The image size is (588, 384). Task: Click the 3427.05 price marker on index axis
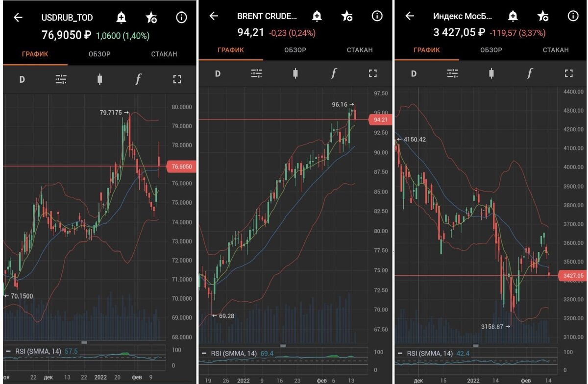pos(573,276)
